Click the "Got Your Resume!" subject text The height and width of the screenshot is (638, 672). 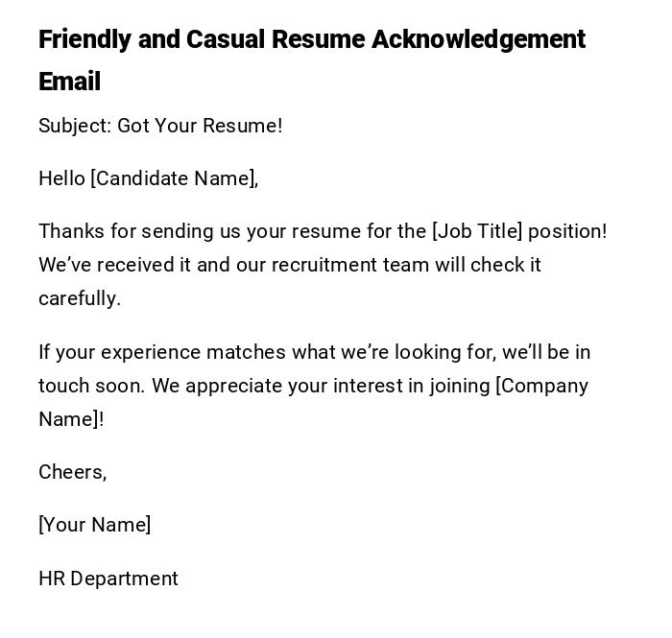200,126
